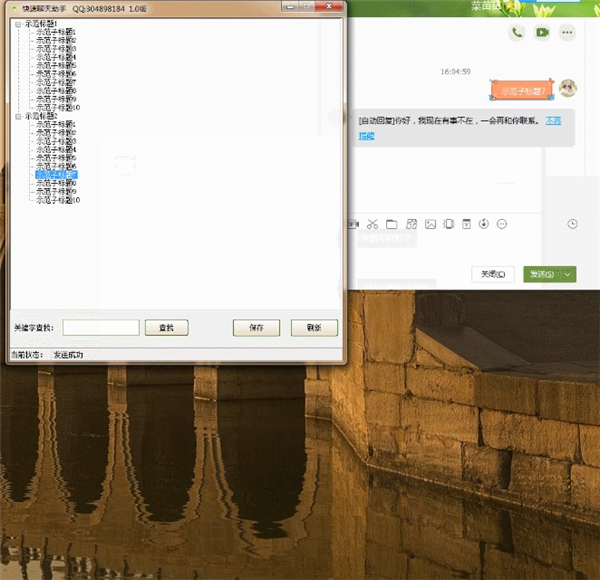Click the 保存 save button
Screen dimensions: 600x580
point(256,328)
